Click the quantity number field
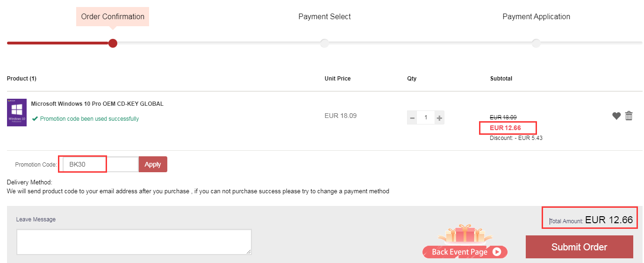Viewport: 644px width, 263px height. pos(426,118)
